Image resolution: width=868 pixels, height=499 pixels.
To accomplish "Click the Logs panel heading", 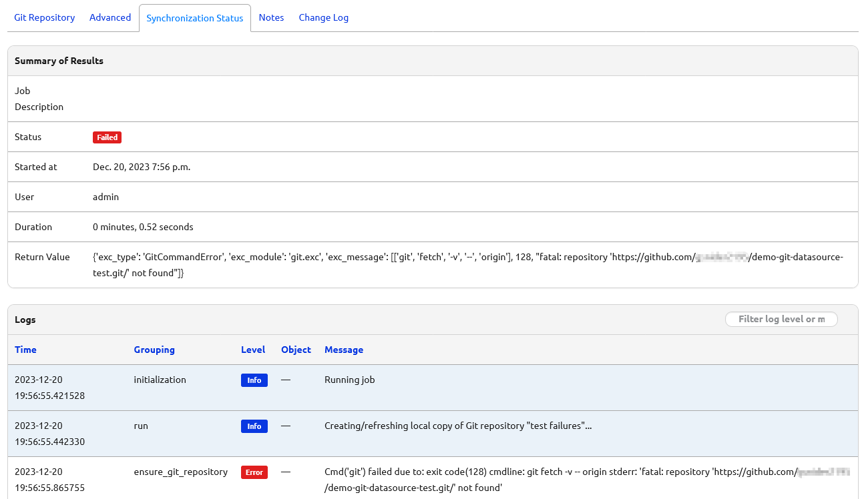I will click(x=25, y=320).
